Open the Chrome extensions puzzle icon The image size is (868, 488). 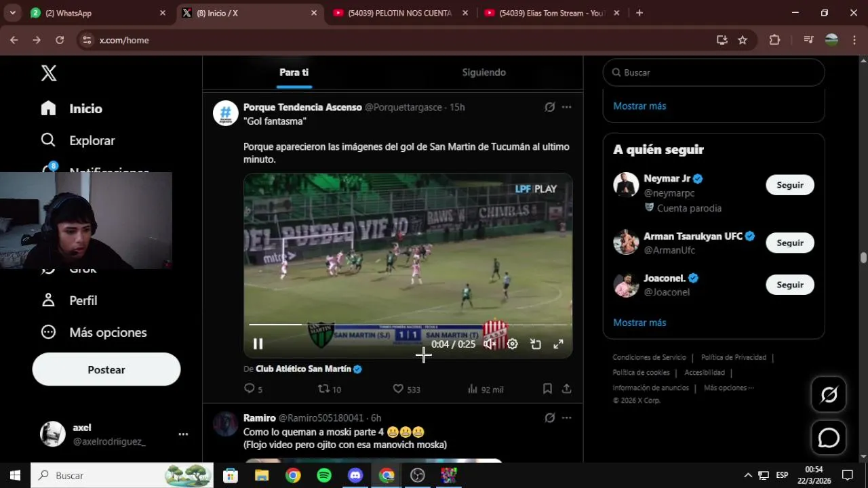pos(774,40)
